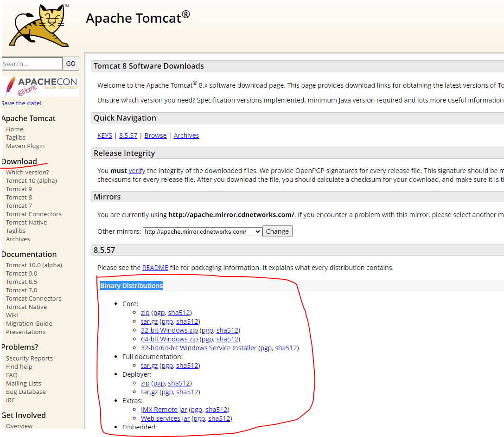Open sha512 for JMX Remote jar

[217, 410]
